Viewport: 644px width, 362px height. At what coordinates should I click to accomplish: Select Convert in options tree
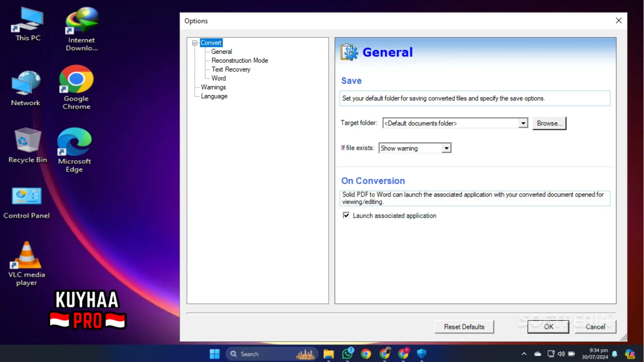211,43
